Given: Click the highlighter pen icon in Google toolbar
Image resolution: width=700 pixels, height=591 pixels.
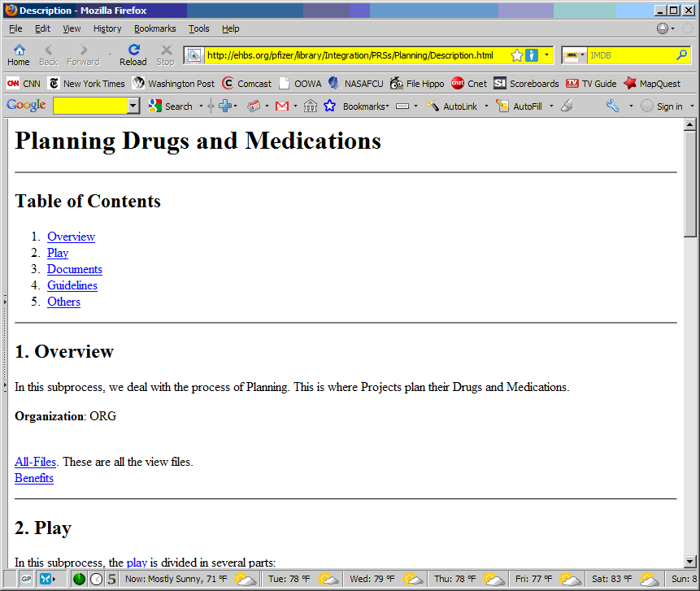Looking at the screenshot, I should click(567, 106).
